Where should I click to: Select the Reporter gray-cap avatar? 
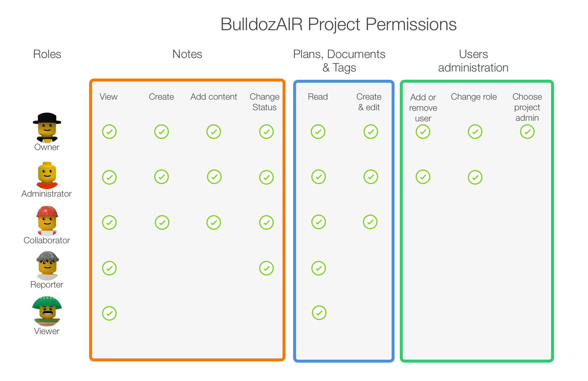(x=47, y=266)
